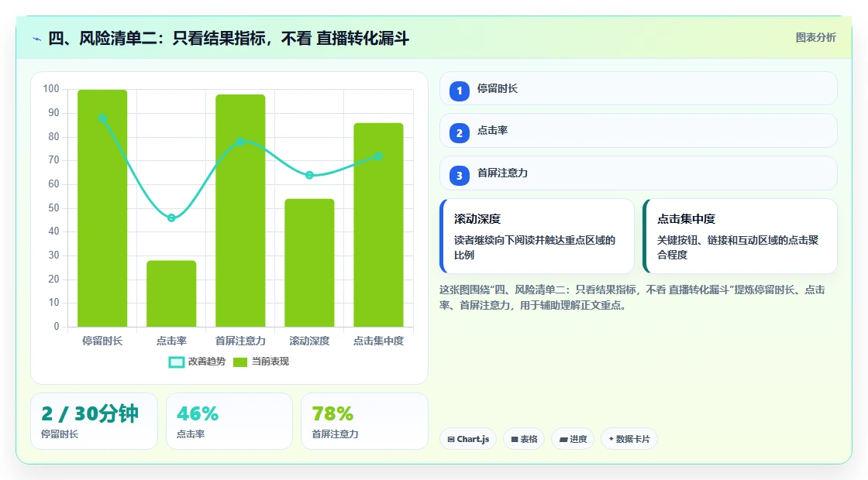The width and height of the screenshot is (868, 480).
Task: Click the 改善趋势 legend label
Action: (207, 362)
